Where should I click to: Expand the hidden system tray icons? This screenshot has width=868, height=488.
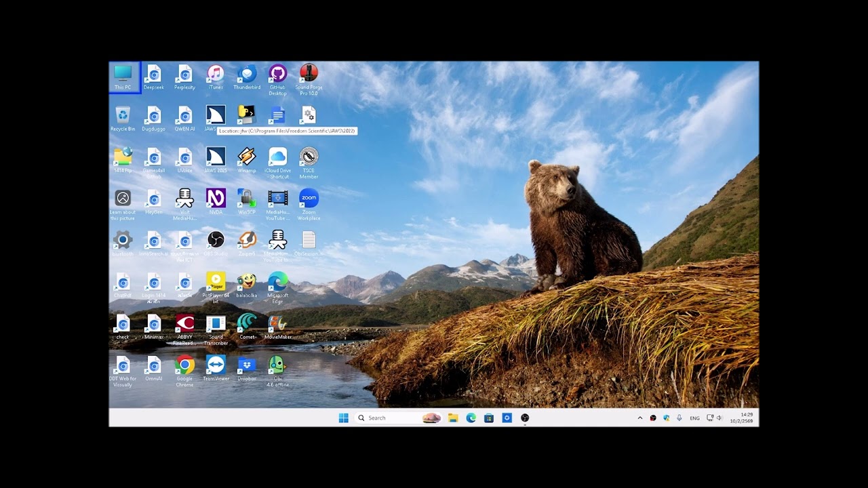pyautogui.click(x=639, y=418)
